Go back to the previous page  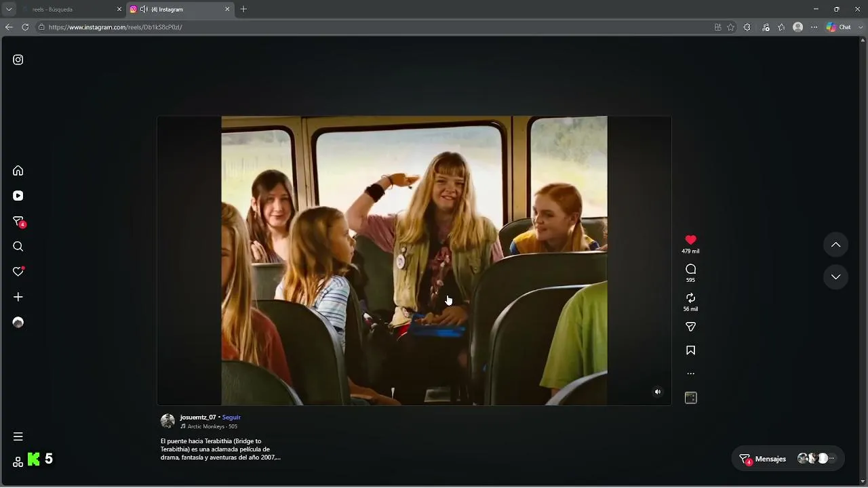[x=9, y=27]
